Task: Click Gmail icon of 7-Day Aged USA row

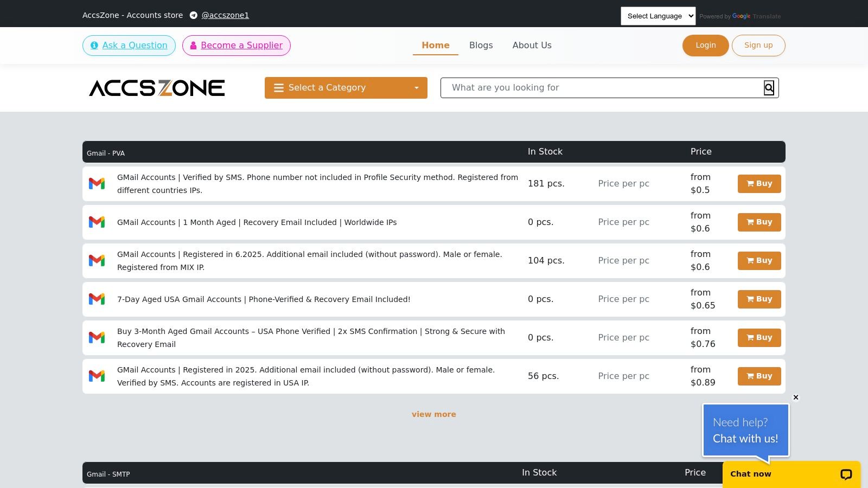Action: [97, 299]
